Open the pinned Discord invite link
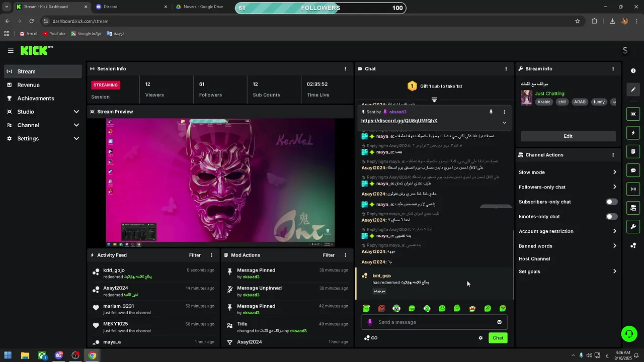This screenshot has width=644, height=362. click(x=399, y=121)
